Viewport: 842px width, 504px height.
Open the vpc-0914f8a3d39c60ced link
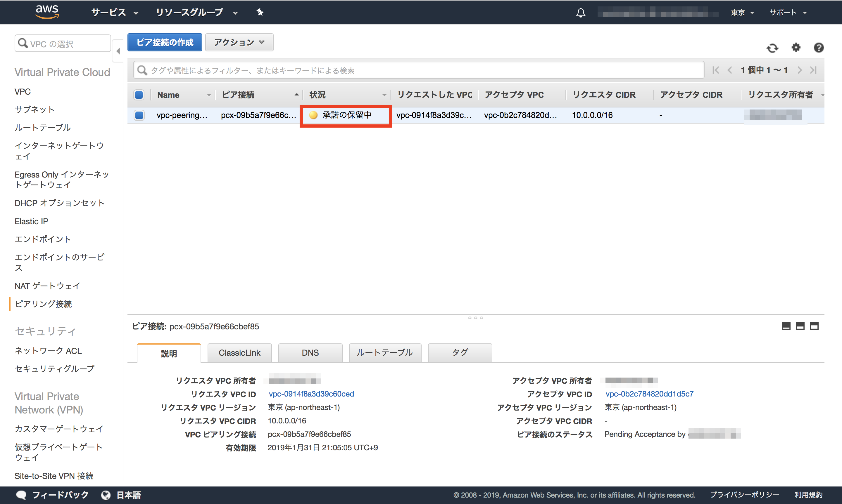(x=310, y=394)
